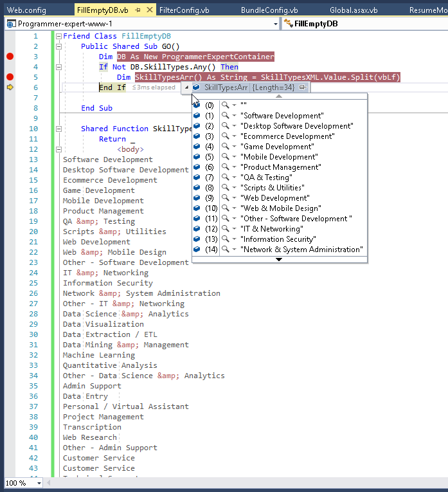Close the FillEmptyDB.vb tab
Screen dimensions: 448x492
[x=150, y=10]
